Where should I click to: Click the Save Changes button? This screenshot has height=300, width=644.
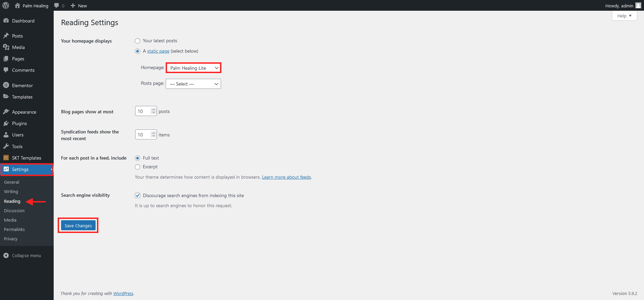click(78, 226)
